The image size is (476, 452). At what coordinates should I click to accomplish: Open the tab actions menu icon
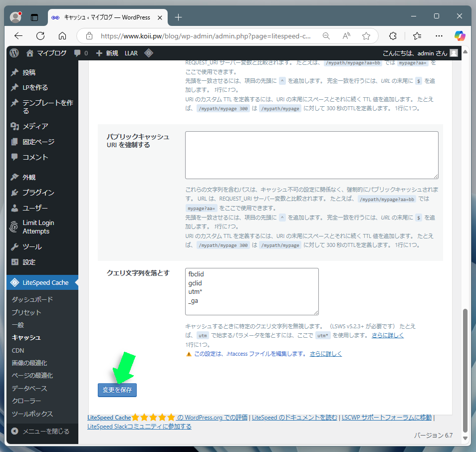point(34,17)
